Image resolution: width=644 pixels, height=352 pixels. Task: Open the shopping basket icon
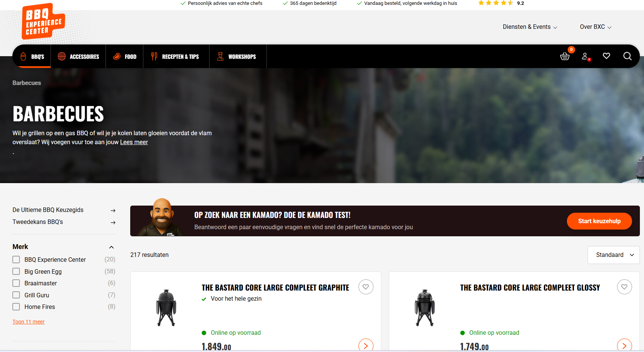coord(565,56)
